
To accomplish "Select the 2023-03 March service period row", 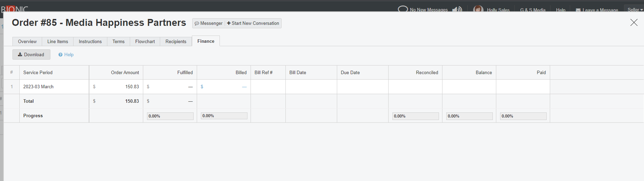I will pyautogui.click(x=38, y=87).
